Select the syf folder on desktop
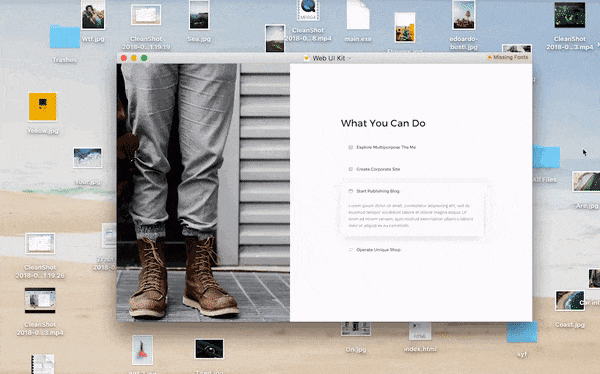Viewport: 600px width, 374px height. (x=522, y=340)
